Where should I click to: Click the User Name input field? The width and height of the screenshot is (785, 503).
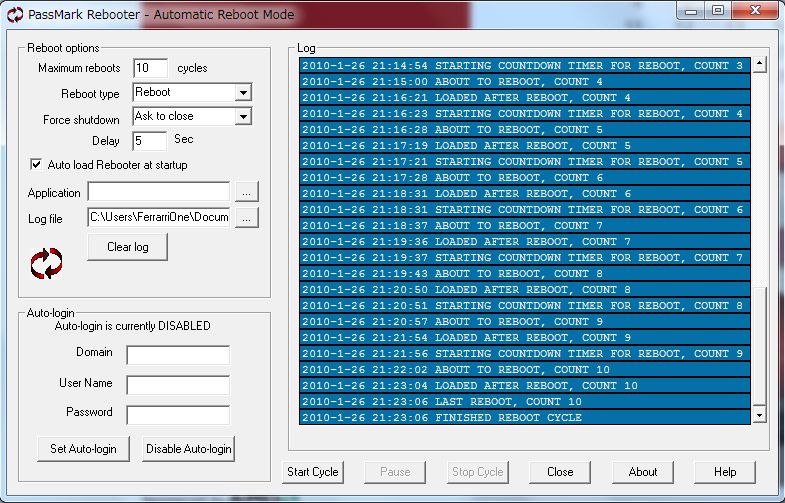178,385
